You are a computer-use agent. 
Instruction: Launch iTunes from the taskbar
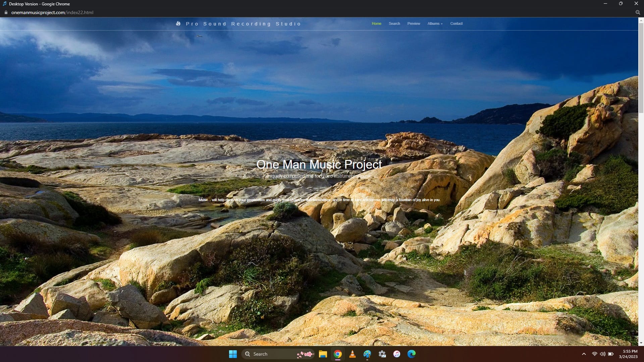[x=397, y=354]
